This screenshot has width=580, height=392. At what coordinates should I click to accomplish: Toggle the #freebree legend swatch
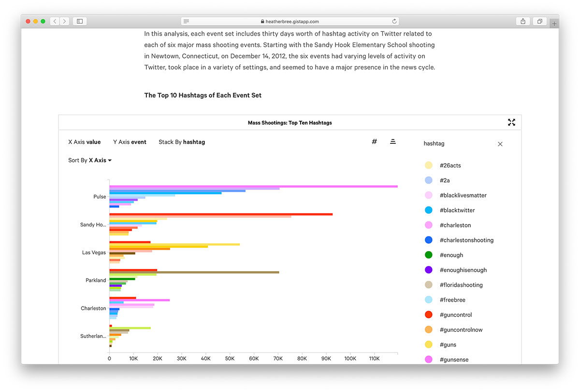point(428,300)
